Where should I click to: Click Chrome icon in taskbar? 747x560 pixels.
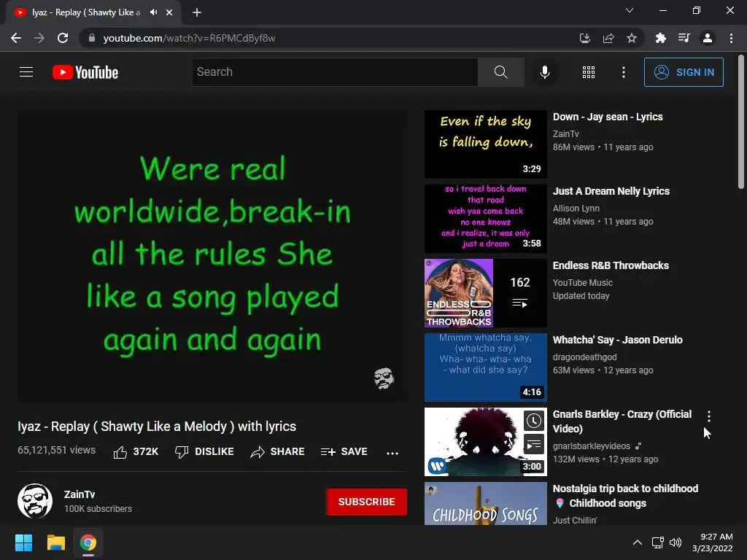[x=88, y=542]
